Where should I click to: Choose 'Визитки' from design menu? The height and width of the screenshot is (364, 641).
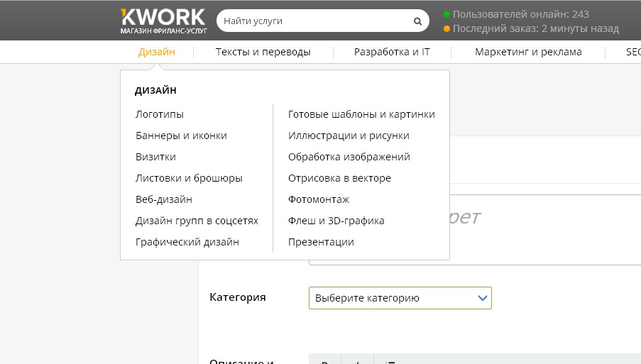tap(155, 157)
